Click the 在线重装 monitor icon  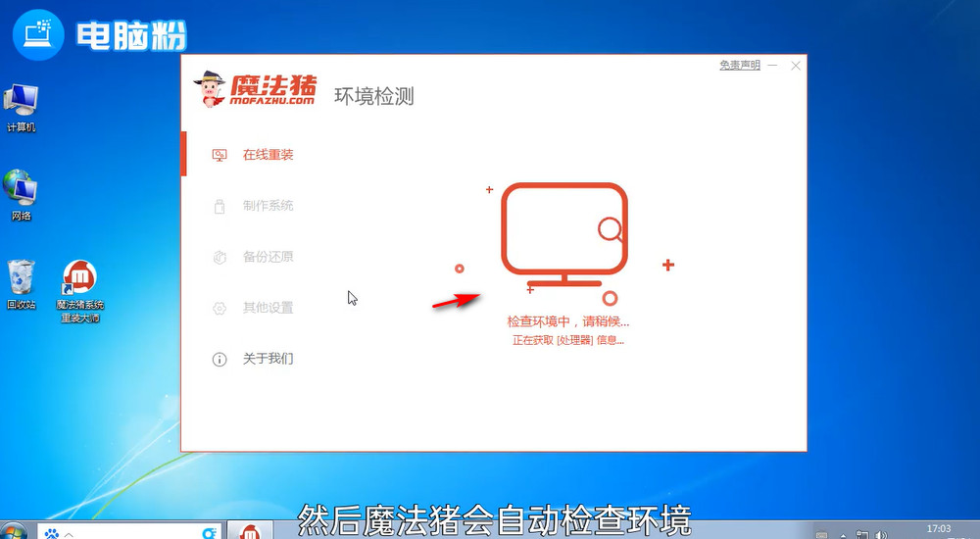tap(220, 155)
